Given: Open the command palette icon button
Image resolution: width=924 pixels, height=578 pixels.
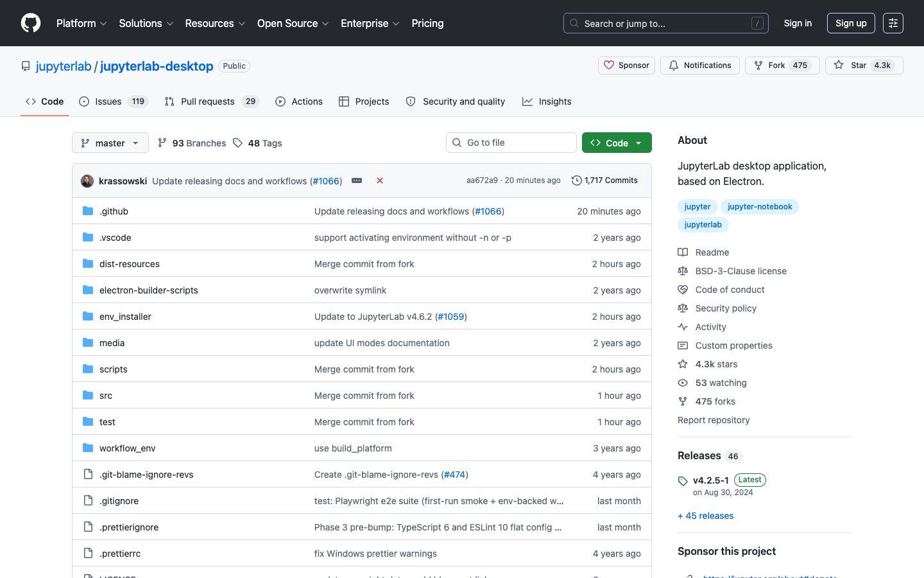Looking at the screenshot, I should (x=893, y=23).
